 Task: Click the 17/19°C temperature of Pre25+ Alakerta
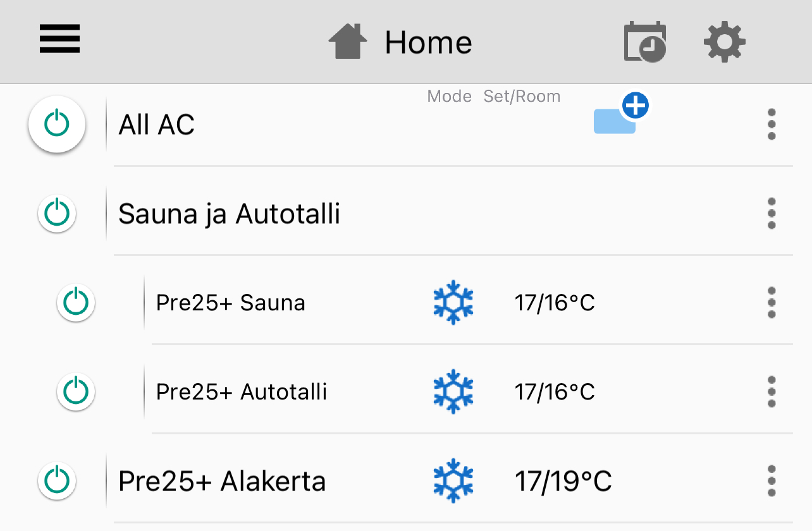click(563, 482)
